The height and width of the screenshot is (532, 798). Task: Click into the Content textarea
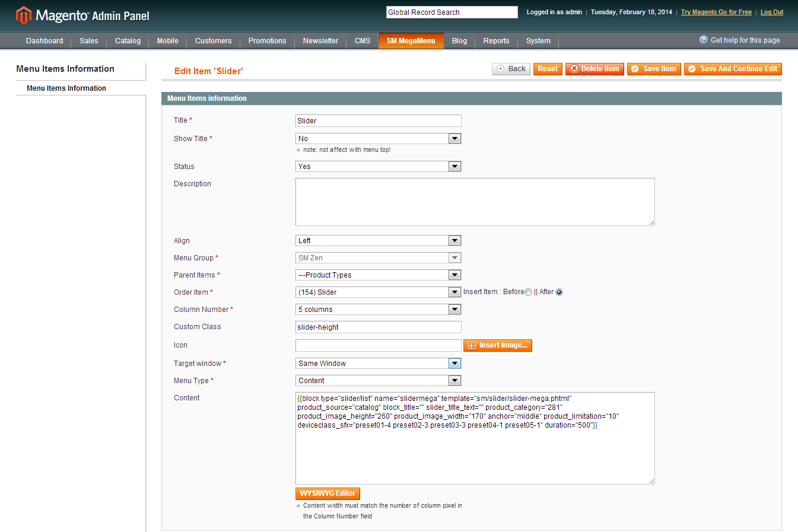[475, 438]
